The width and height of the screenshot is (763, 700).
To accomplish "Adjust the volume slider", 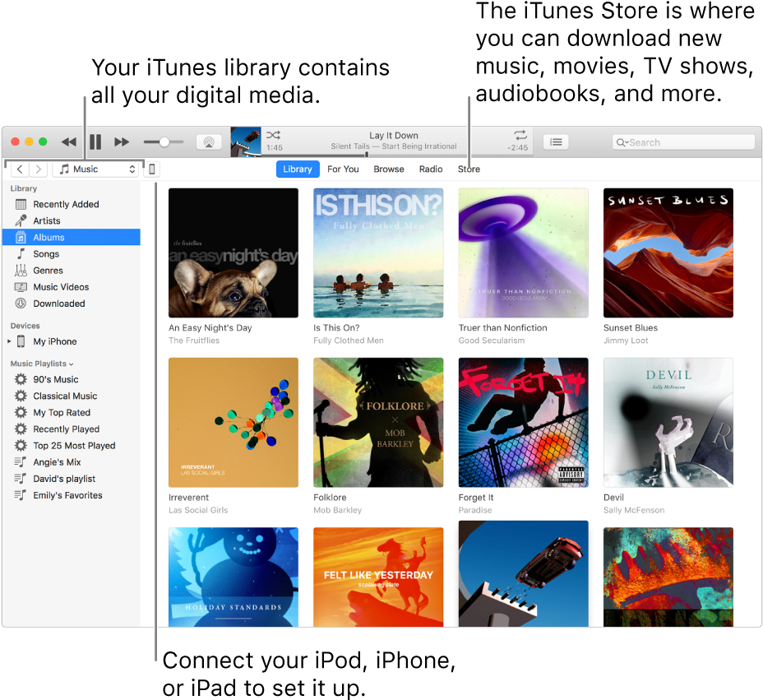I will 164,141.
